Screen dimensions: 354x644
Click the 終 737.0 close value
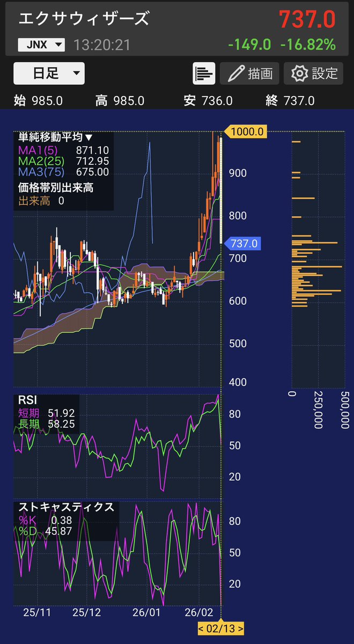pyautogui.click(x=290, y=100)
